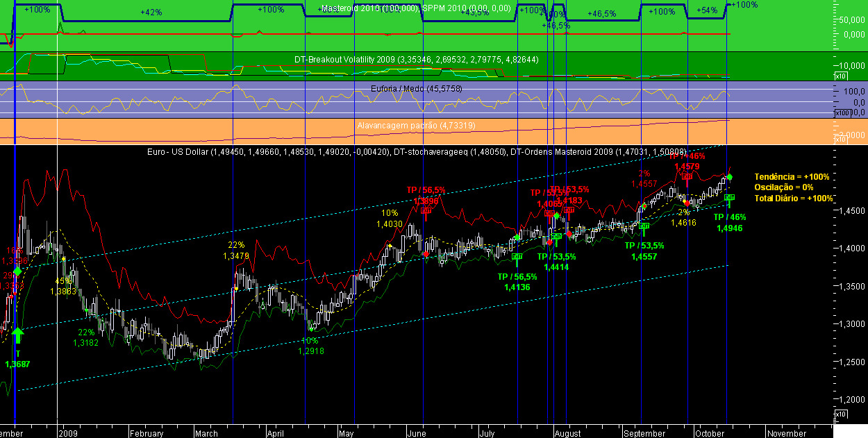Click the green EXIT marker above TP / 56,5%
Image resolution: width=868 pixels, height=438 pixels.
pos(517,256)
